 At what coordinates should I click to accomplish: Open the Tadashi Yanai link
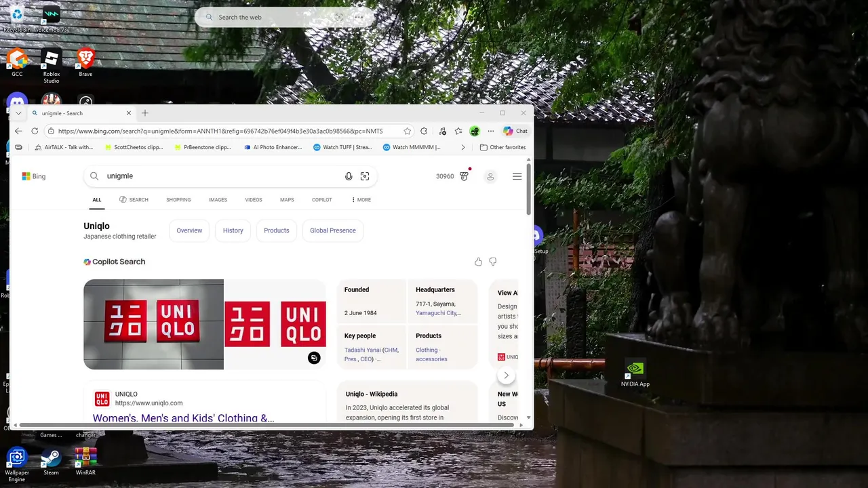click(363, 350)
